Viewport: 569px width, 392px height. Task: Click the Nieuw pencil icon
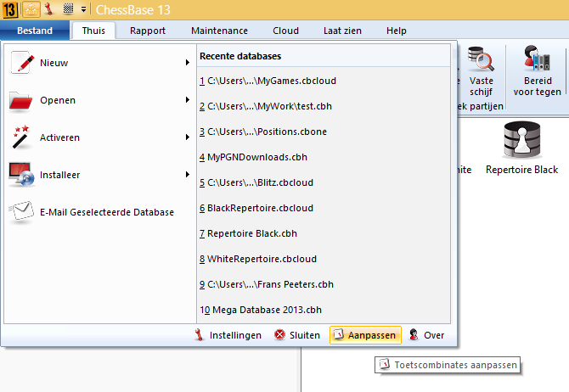coord(22,63)
